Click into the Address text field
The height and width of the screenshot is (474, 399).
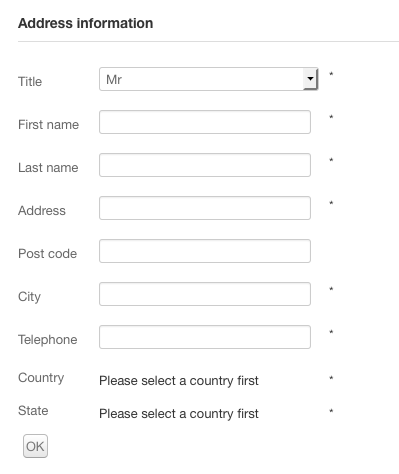point(205,208)
